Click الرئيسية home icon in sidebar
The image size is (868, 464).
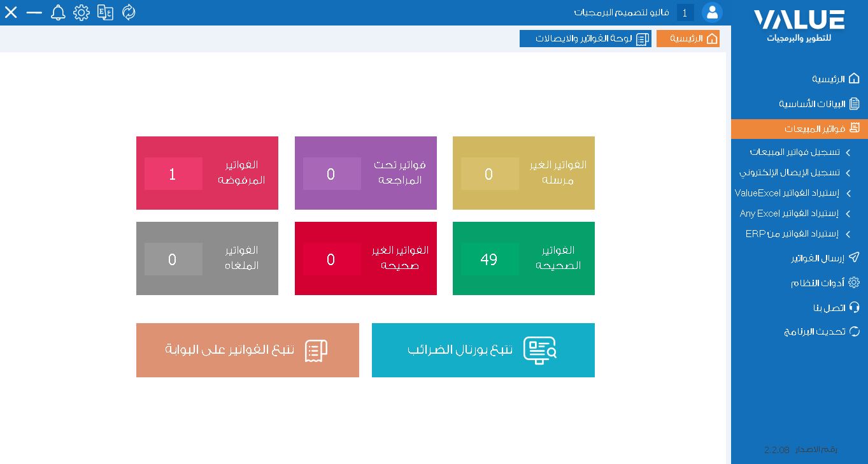click(854, 78)
